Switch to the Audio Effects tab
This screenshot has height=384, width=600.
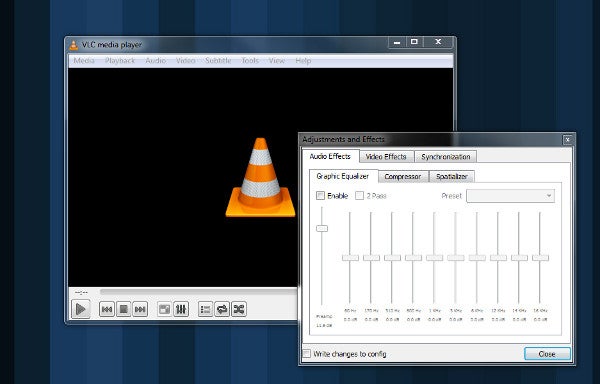point(330,156)
